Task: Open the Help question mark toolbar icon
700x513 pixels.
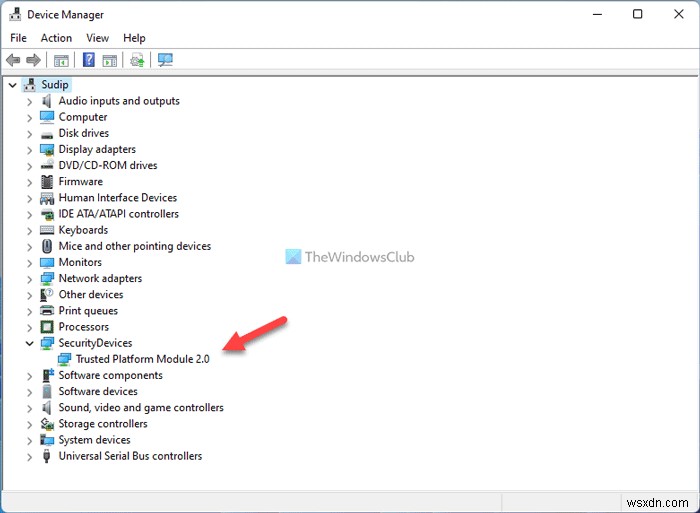Action: point(89,59)
